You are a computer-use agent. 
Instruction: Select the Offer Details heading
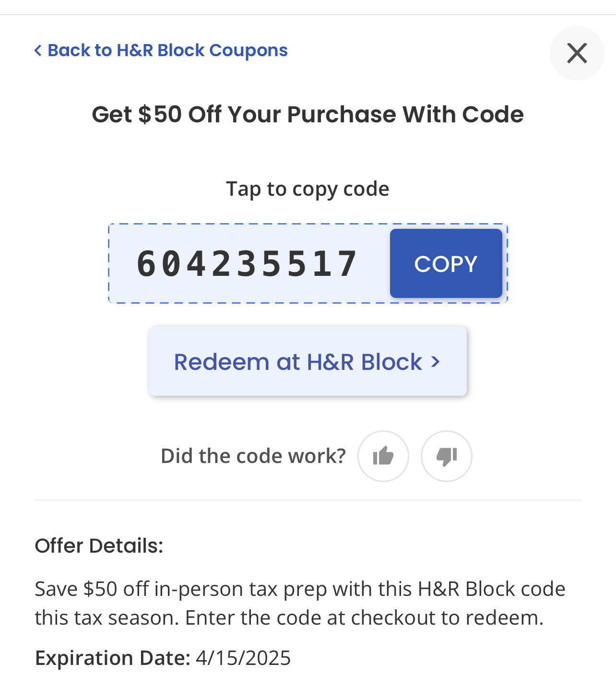point(99,545)
